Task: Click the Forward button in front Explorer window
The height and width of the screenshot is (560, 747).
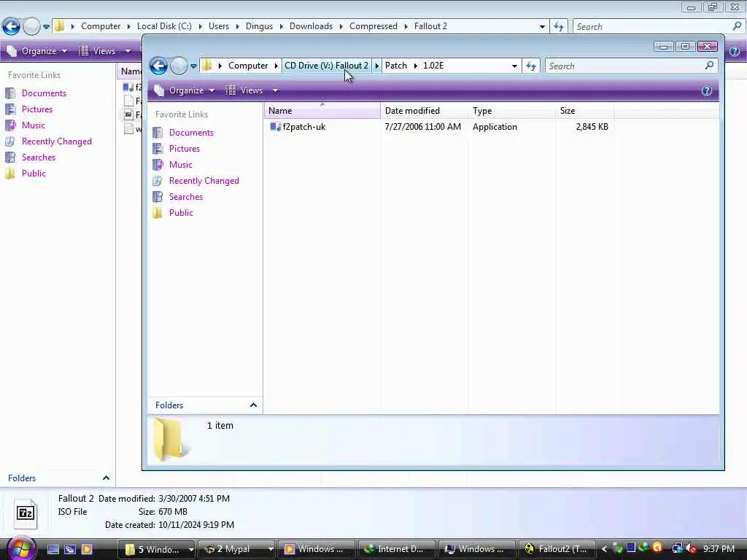Action: pos(179,66)
